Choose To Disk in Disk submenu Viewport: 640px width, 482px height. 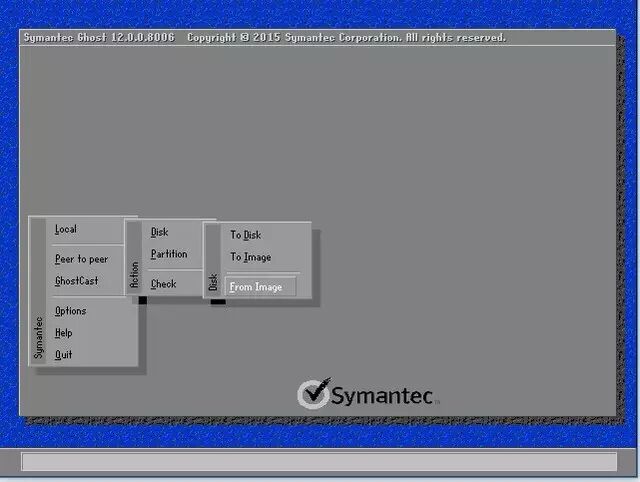click(x=245, y=235)
